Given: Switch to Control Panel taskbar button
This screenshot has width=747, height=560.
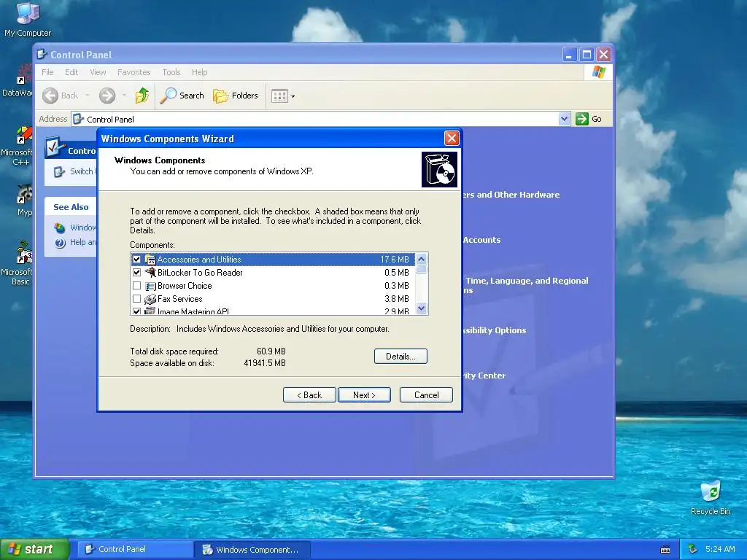Looking at the screenshot, I should coord(135,550).
